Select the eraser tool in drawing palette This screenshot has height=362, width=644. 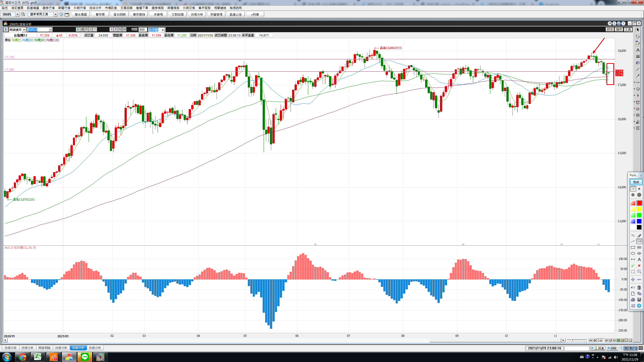639,236
